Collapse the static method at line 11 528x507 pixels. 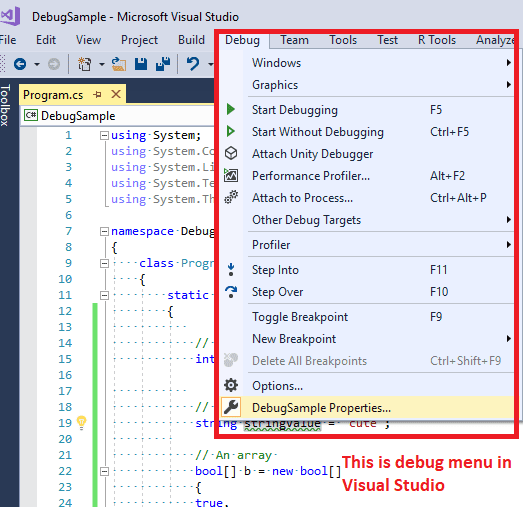pos(104,295)
